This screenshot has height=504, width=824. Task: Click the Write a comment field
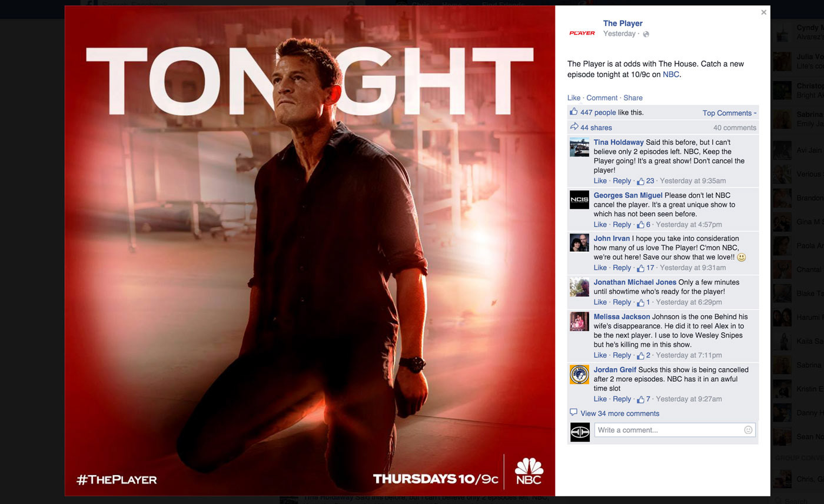[675, 430]
